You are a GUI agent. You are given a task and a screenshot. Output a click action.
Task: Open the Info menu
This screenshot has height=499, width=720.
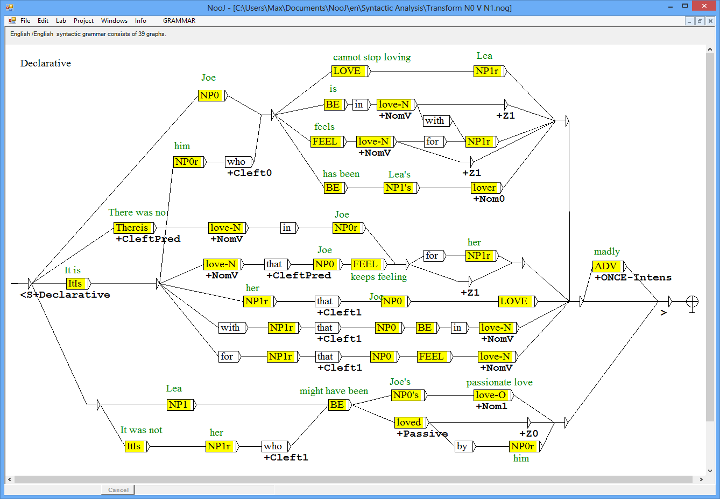click(x=140, y=20)
